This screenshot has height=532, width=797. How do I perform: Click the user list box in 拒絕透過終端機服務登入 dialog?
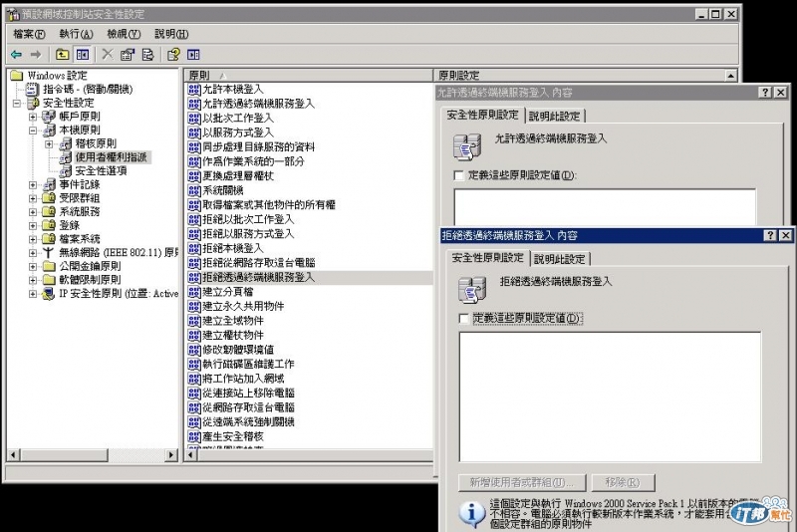tap(610, 397)
